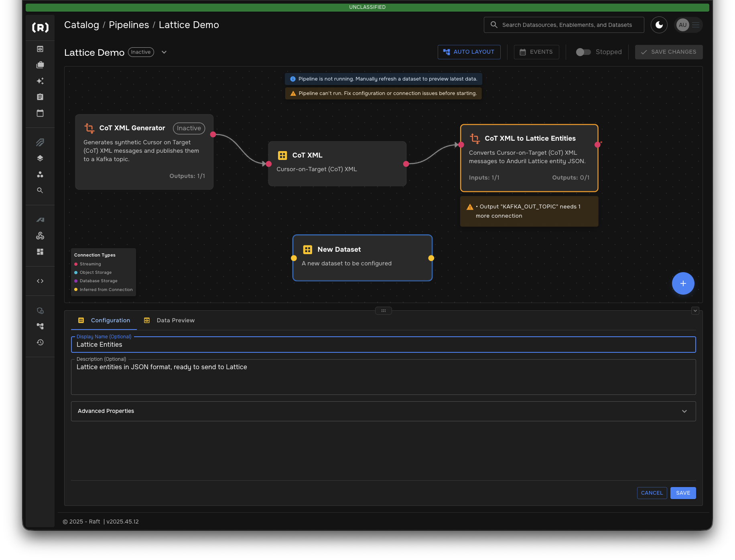Screen dimensions: 735x560
Task: Click the CANCEL button
Action: click(x=652, y=493)
